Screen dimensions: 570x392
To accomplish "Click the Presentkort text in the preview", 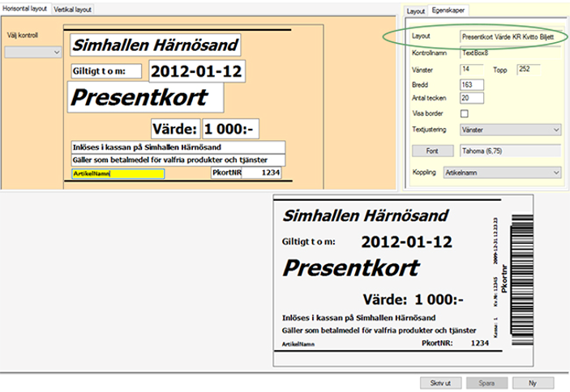I will (x=351, y=268).
